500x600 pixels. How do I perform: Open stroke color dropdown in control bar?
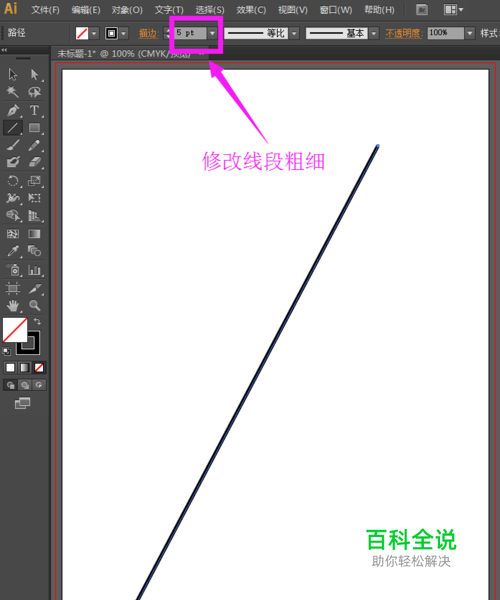coord(123,33)
